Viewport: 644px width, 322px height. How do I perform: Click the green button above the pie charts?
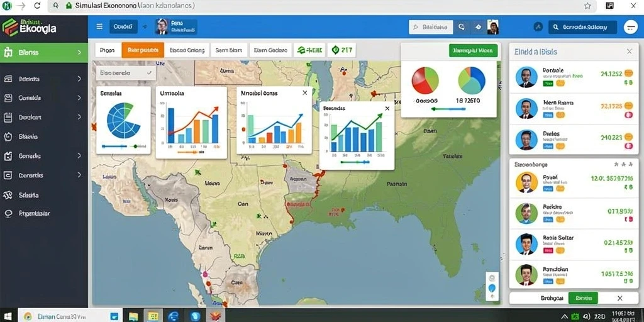pyautogui.click(x=473, y=50)
